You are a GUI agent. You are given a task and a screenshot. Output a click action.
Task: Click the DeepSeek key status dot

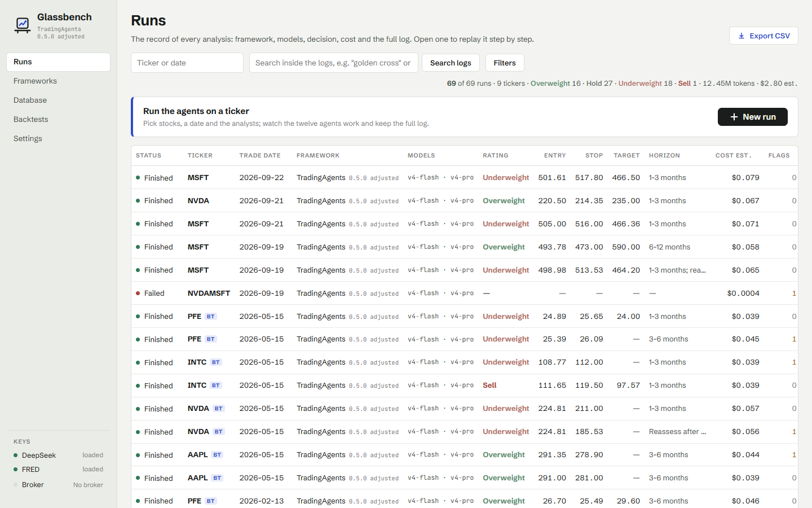click(16, 456)
